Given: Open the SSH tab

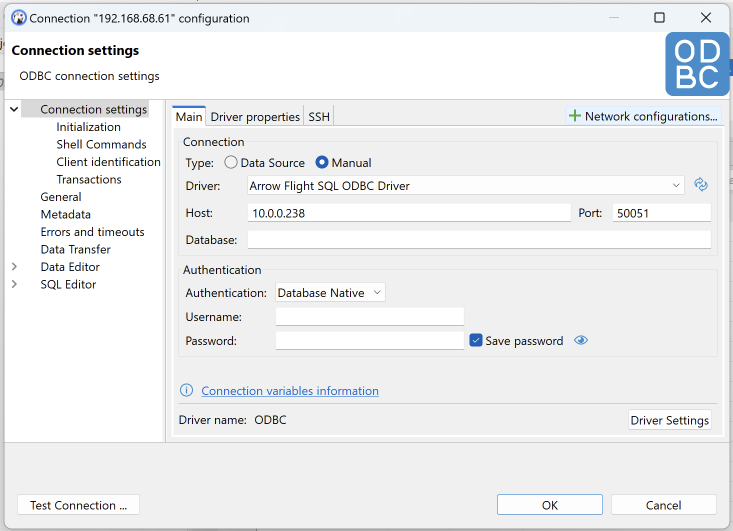Looking at the screenshot, I should click(319, 117).
